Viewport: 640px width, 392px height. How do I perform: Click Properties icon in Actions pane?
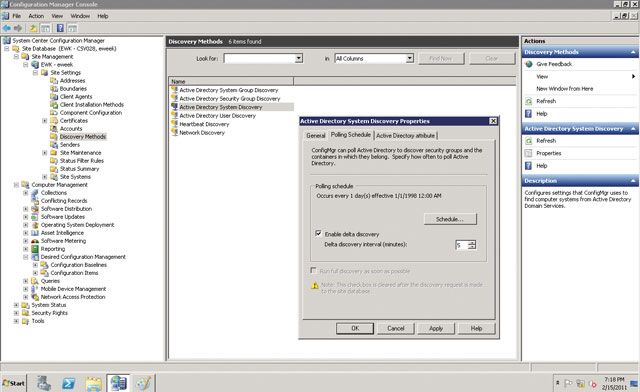(x=529, y=153)
